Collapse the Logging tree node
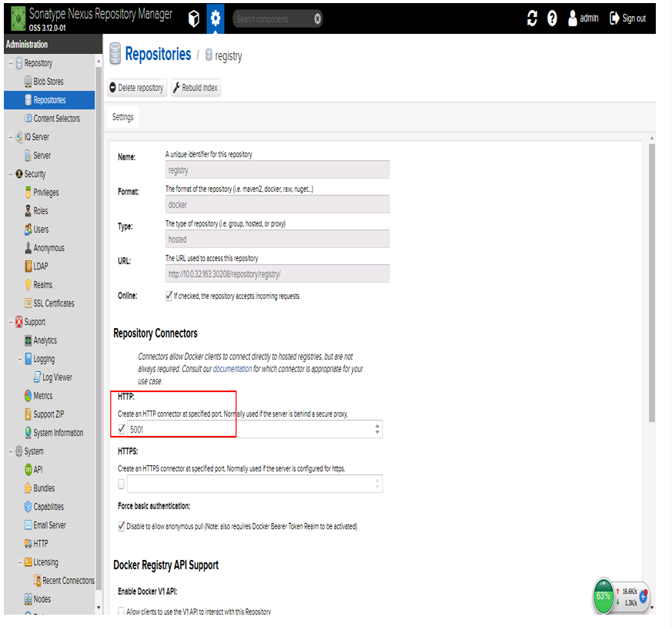 coord(20,359)
